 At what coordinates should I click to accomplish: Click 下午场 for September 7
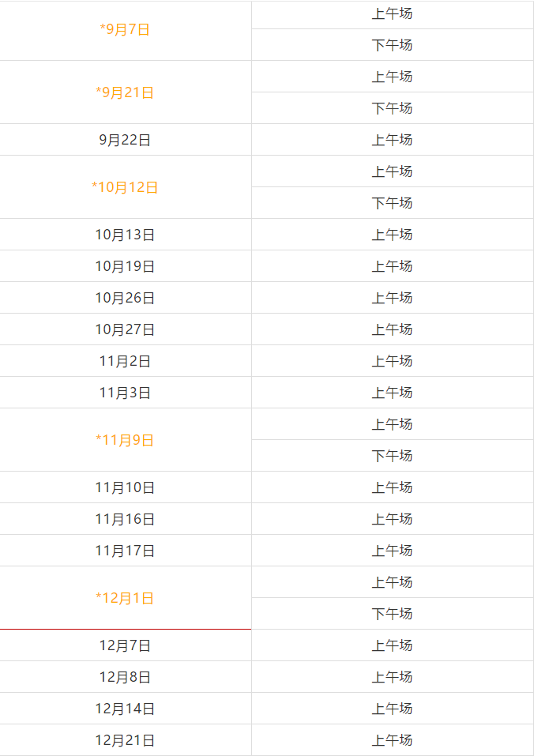click(392, 45)
